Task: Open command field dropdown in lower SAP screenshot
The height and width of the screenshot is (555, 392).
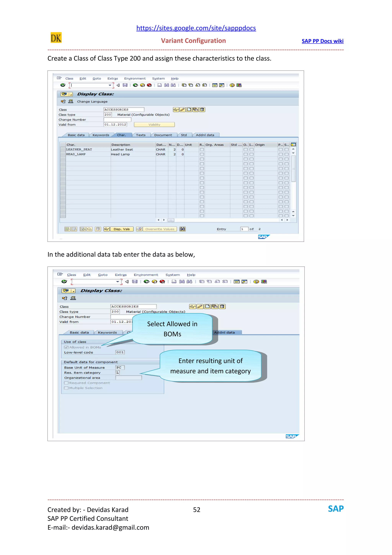Action: (118, 282)
